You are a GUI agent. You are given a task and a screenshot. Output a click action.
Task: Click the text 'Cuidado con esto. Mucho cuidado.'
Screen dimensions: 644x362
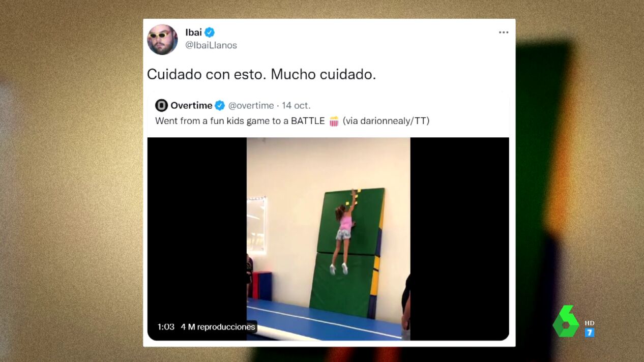click(x=261, y=74)
